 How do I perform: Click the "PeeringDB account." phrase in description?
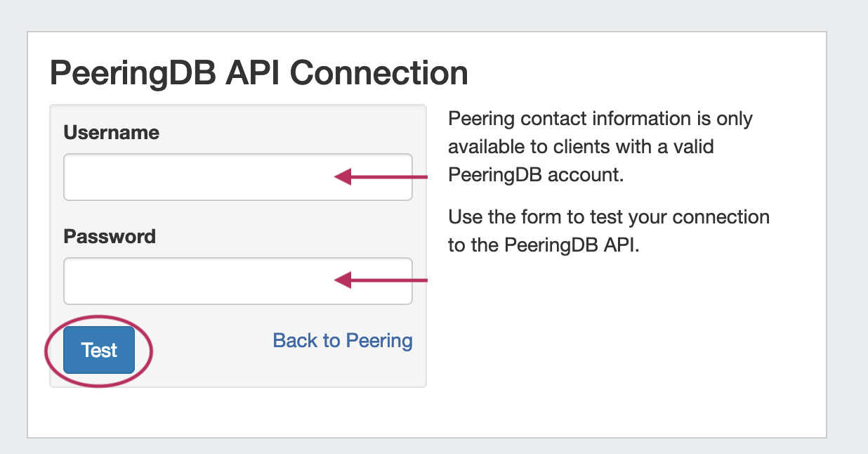(x=536, y=174)
